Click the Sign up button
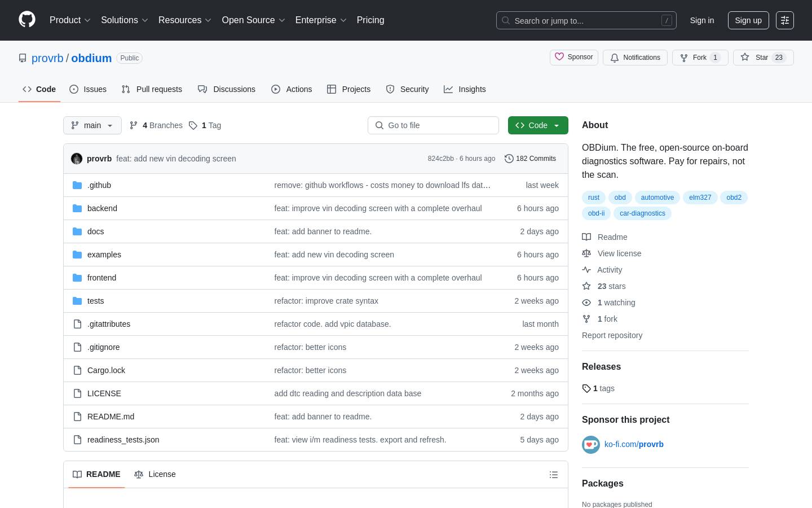Viewport: 812px width, 508px height. tap(748, 20)
